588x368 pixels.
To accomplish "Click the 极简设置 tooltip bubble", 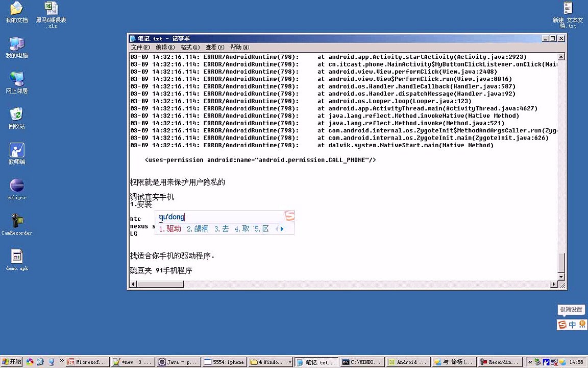I will coord(571,309).
